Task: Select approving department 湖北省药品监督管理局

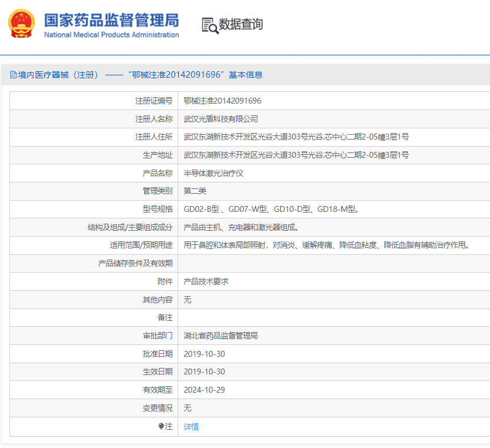Action: [221, 336]
